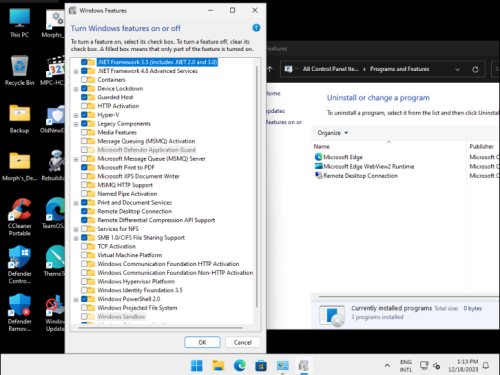Switch to the Control Panel taskbar icon
The height and width of the screenshot is (375, 500).
pos(282,366)
